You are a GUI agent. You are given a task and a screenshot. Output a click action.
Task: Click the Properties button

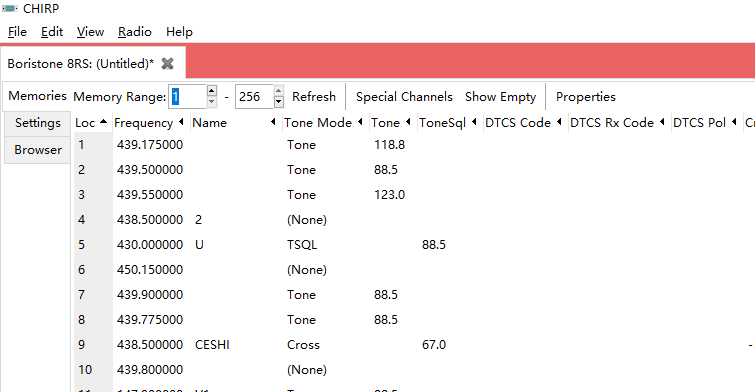[x=586, y=96]
